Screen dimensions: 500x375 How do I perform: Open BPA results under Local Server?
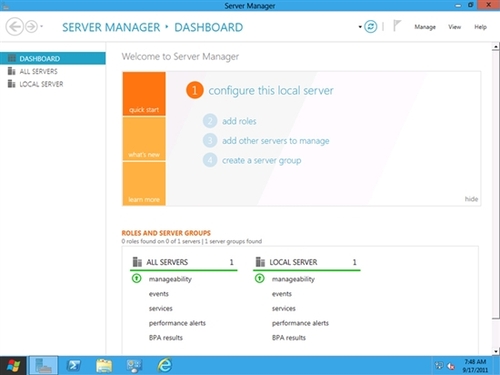click(x=289, y=338)
